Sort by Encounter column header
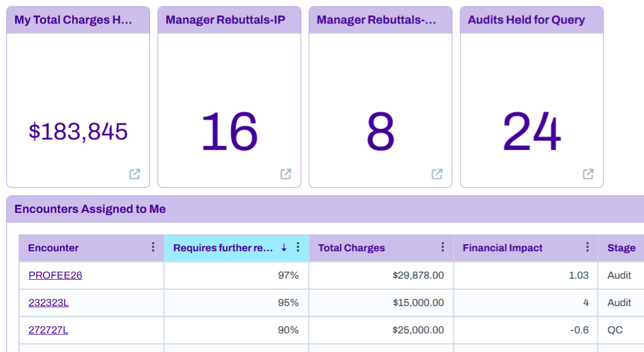644x352 pixels. pos(53,248)
